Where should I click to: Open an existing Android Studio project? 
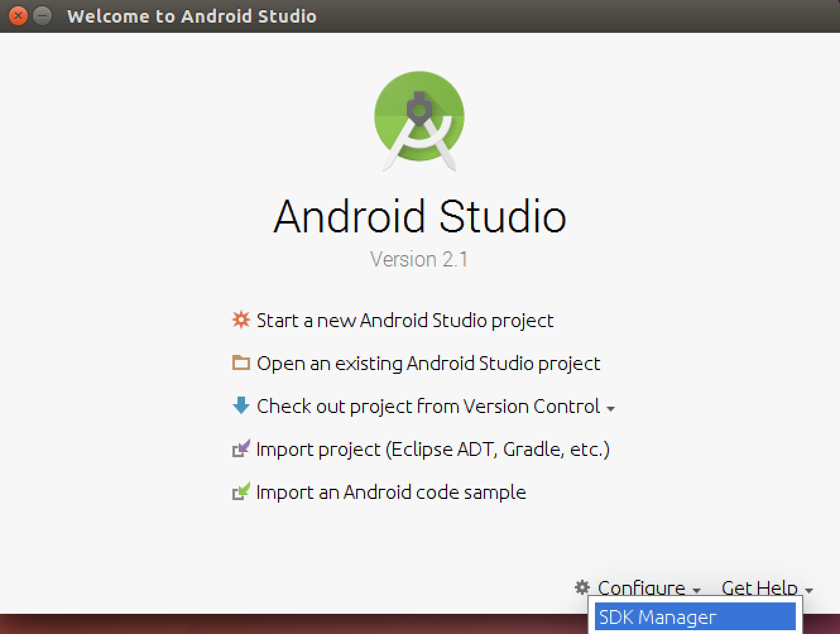pyautogui.click(x=428, y=362)
